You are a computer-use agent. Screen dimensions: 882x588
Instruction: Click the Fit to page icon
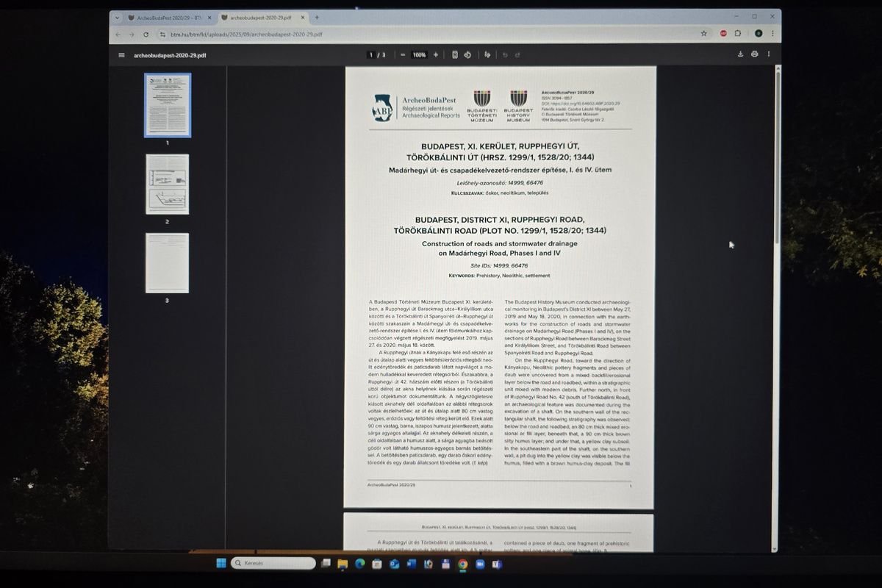[x=455, y=55]
